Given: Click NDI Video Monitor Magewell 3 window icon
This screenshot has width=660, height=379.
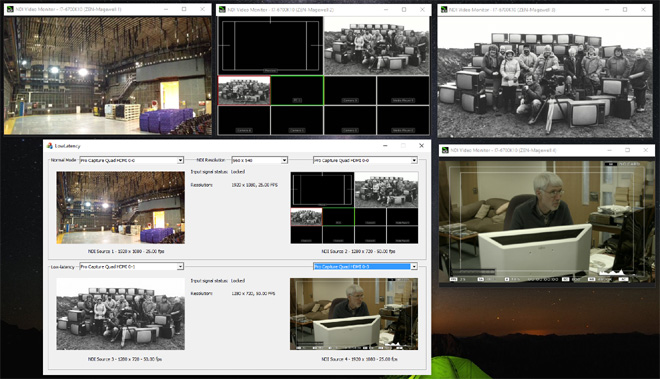Looking at the screenshot, I should pyautogui.click(x=444, y=9).
